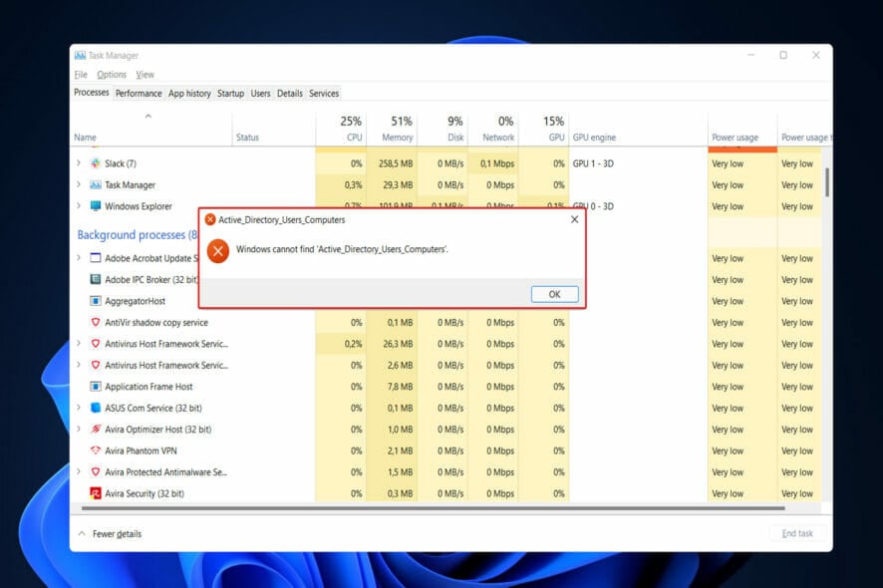Click the Slack process icon

[x=95, y=163]
